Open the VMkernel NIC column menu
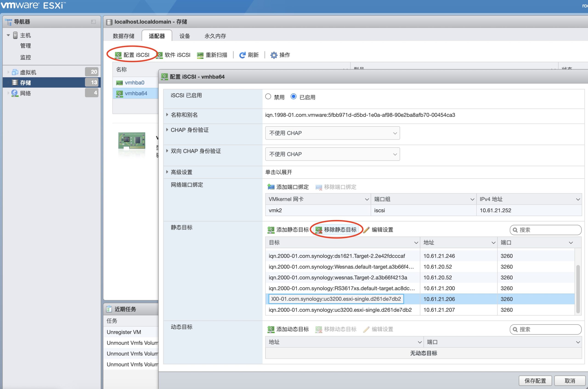Viewport: 588px width, 389px height. 367,199
